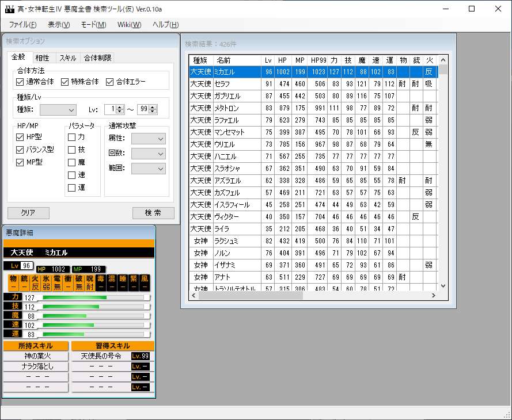Select the メタトロン row in the results
The width and height of the screenshot is (512, 420).
pyautogui.click(x=227, y=108)
